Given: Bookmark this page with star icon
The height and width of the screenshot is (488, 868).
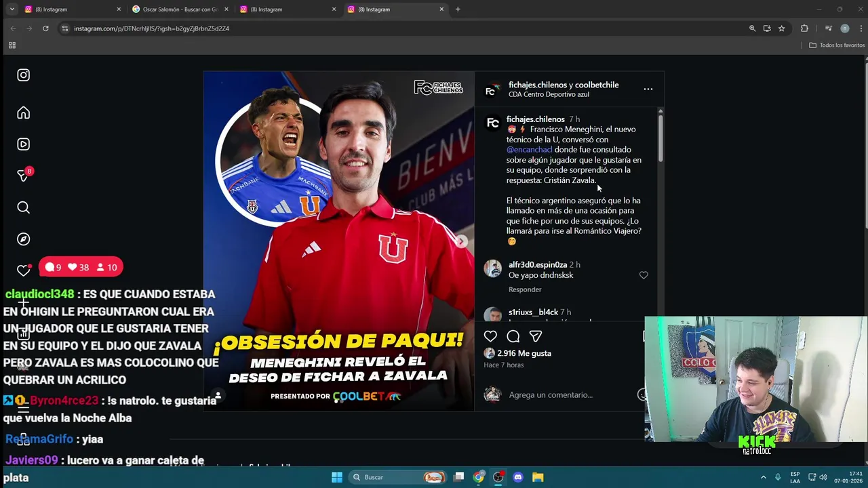Looking at the screenshot, I should [782, 28].
